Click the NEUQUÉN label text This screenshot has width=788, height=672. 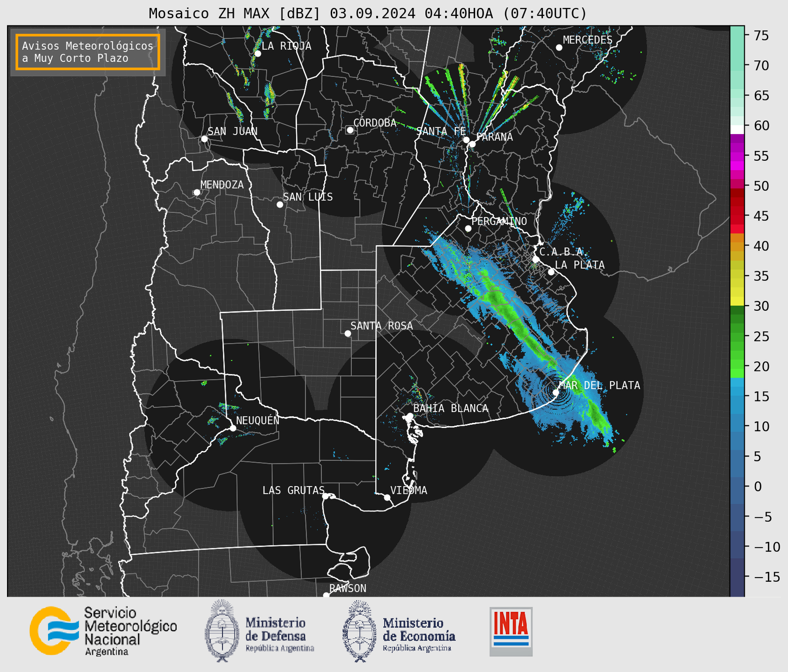[x=258, y=420]
